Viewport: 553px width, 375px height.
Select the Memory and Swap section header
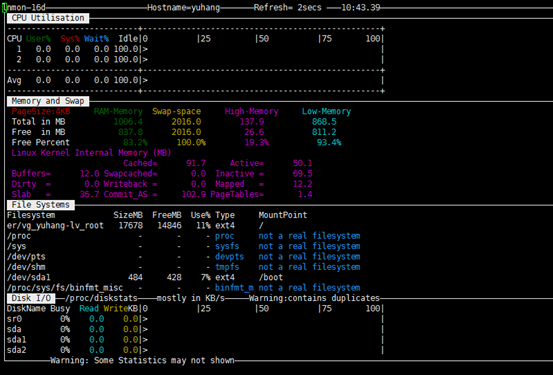pyautogui.click(x=48, y=101)
